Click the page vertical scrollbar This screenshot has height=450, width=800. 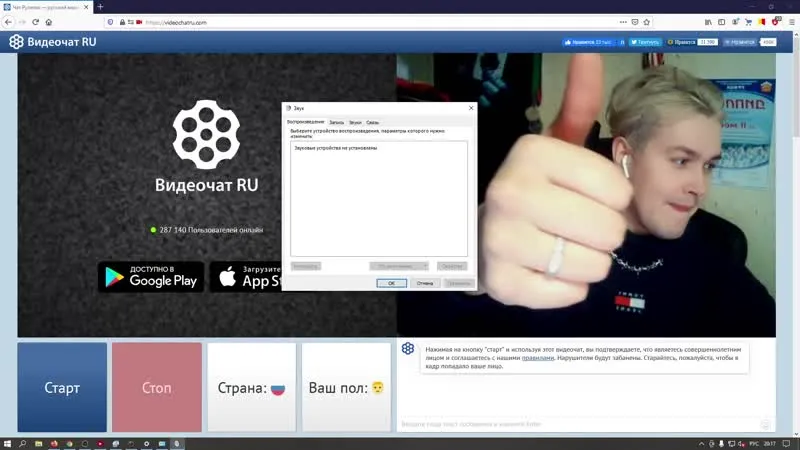[796, 234]
